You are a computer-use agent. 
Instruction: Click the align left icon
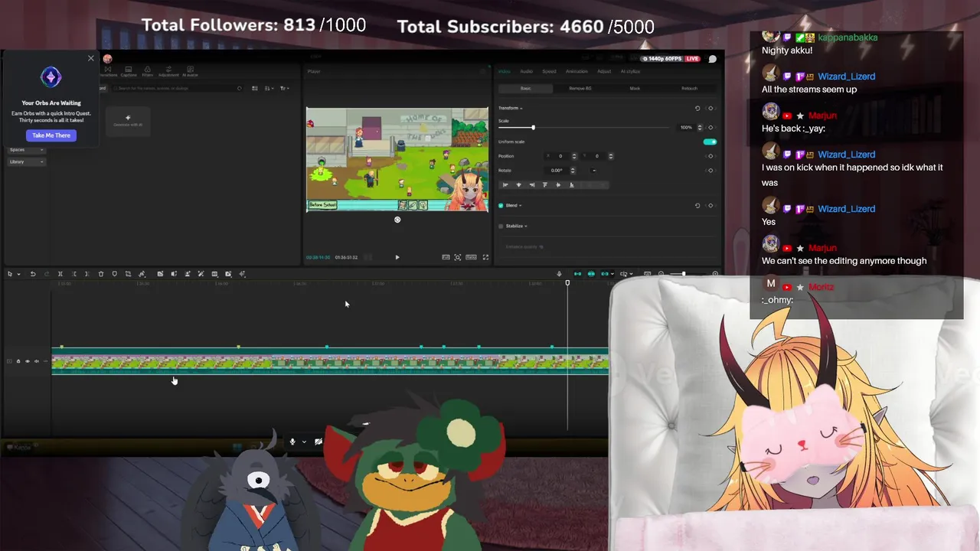point(505,185)
